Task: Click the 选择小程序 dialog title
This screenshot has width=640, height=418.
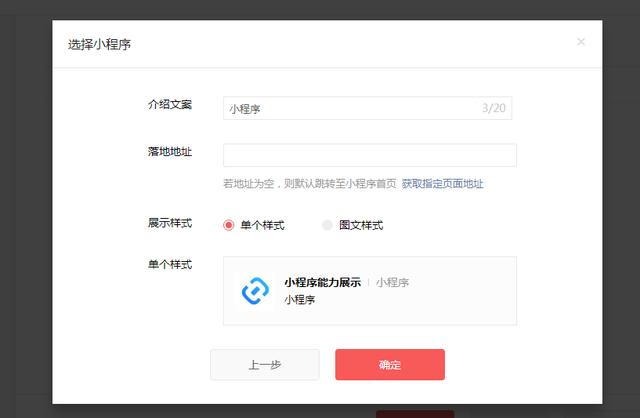Action: tap(99, 44)
